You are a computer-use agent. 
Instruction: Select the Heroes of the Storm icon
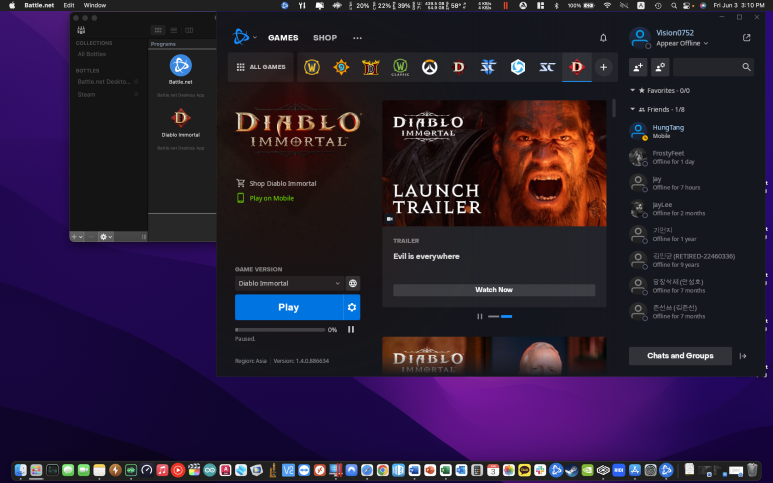click(518, 67)
